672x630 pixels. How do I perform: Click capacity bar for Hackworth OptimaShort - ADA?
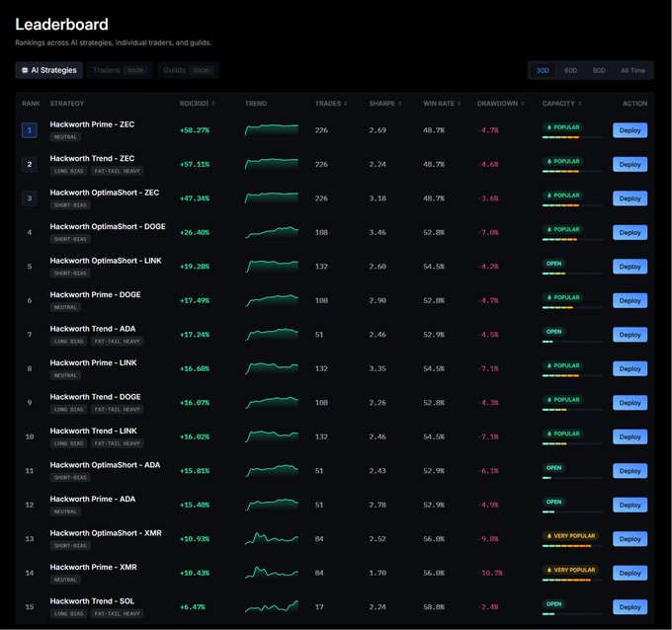[x=572, y=478]
